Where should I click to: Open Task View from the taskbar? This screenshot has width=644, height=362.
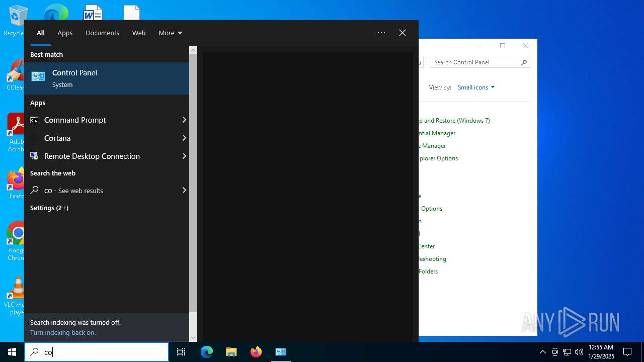[181, 352]
